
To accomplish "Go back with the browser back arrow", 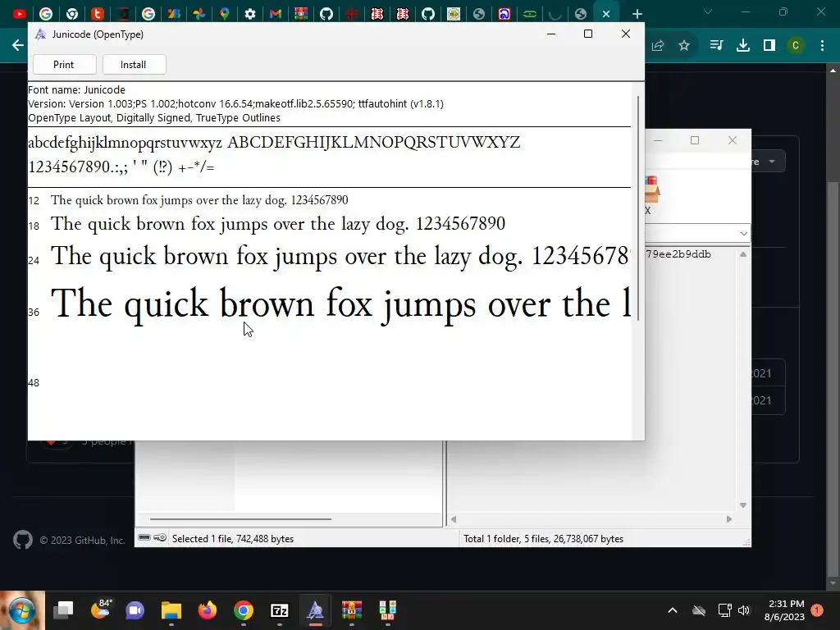I will pyautogui.click(x=18, y=45).
